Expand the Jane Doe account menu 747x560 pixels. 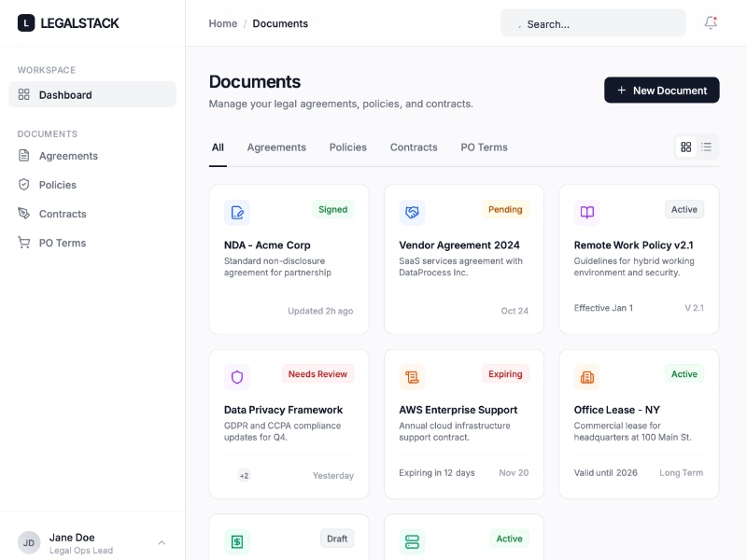pos(161,541)
